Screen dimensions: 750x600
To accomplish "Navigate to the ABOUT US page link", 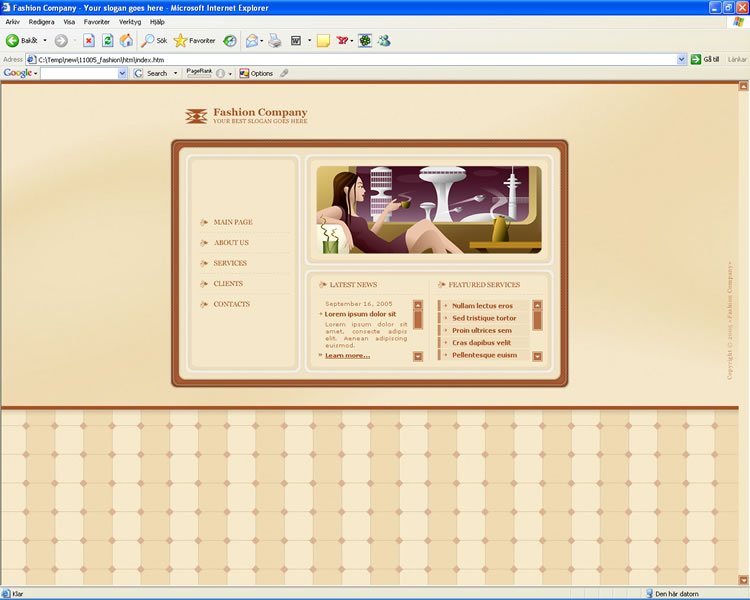I will (231, 243).
